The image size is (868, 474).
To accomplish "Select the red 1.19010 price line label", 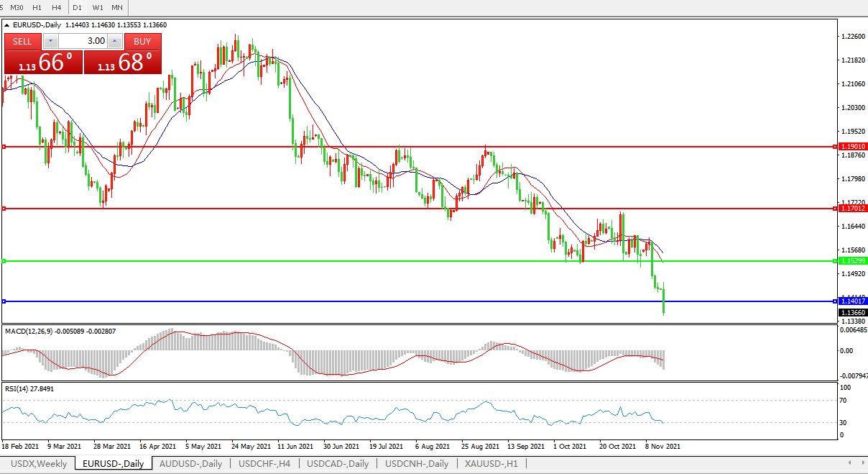I will pos(853,147).
